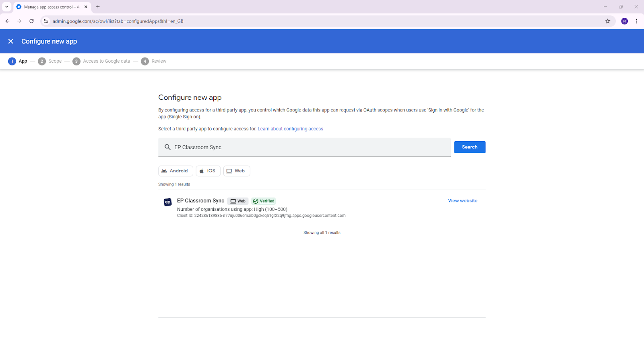Click the address bar URL

click(x=118, y=21)
